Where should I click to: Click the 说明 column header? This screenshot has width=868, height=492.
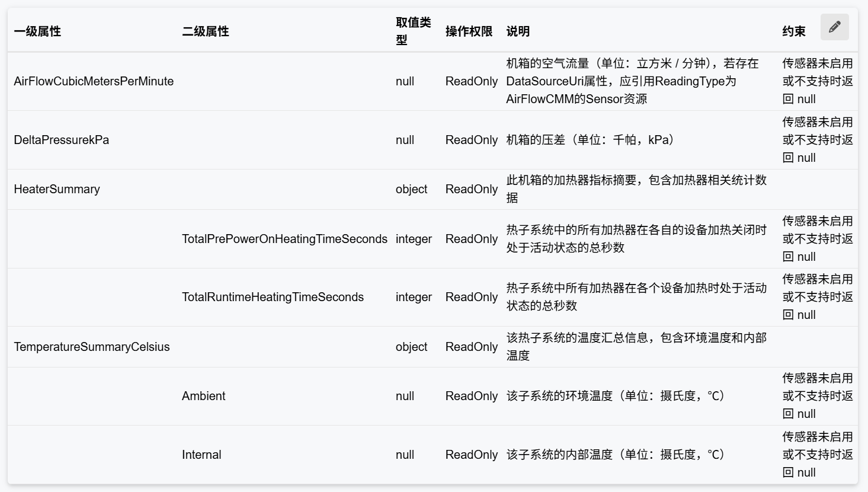[518, 31]
